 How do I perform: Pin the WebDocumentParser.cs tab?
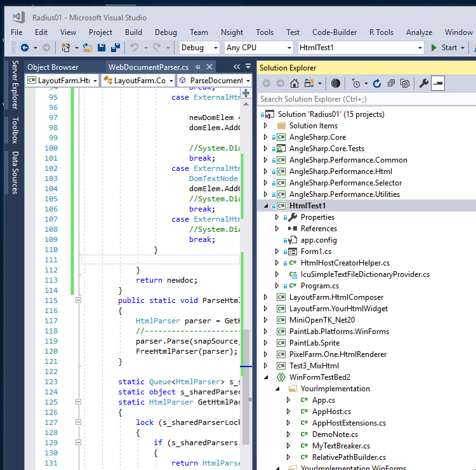(x=197, y=67)
